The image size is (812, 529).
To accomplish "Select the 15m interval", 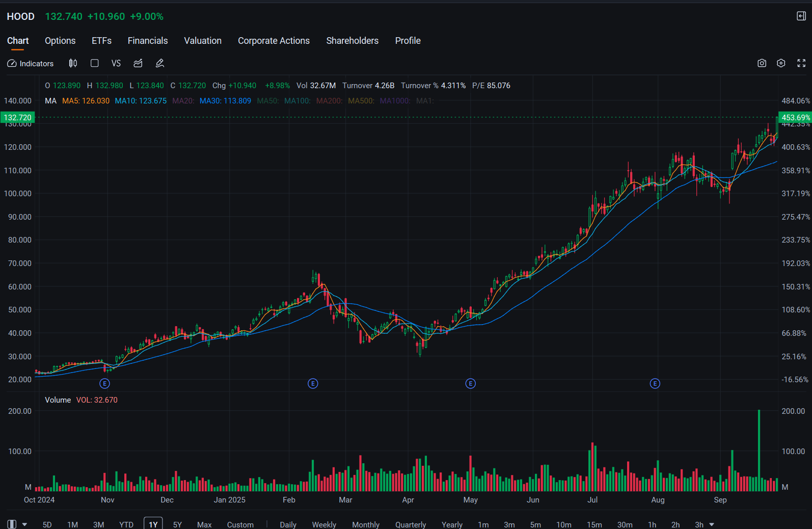I will point(594,524).
